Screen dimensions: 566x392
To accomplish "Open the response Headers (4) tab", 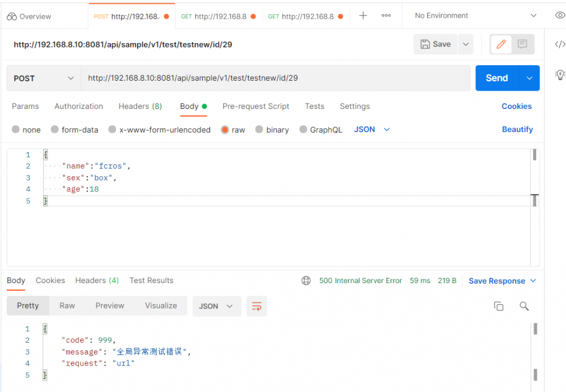I will pos(97,280).
